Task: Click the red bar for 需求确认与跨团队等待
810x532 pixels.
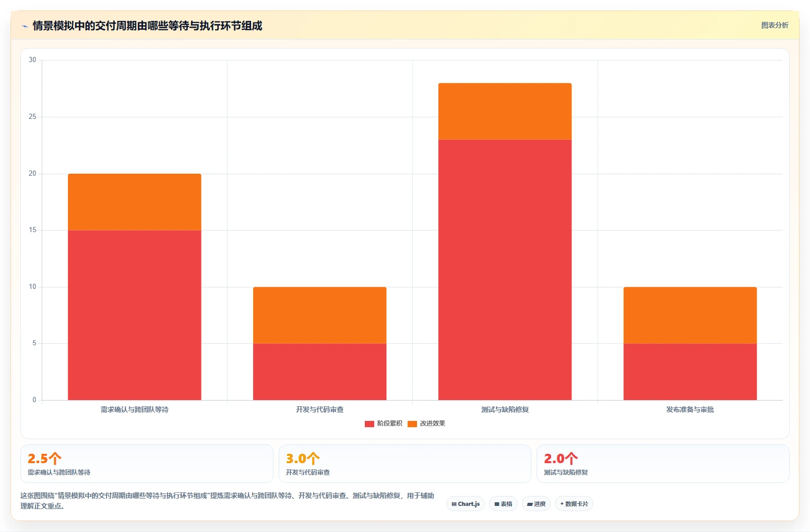Action: [135, 315]
